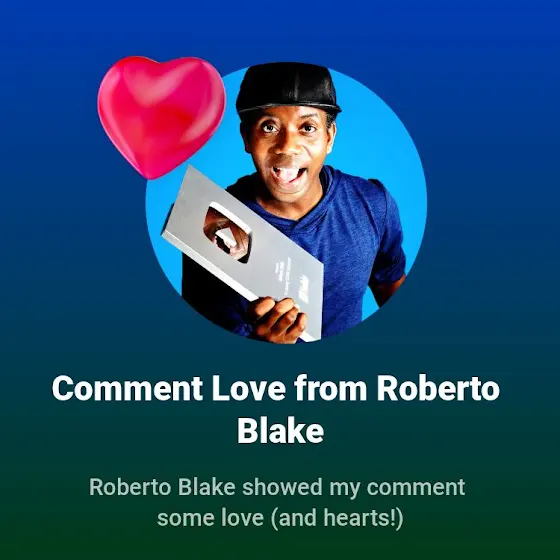Click the 'Roberto Blake showed my comment' subtitle
The image size is (560, 560).
277,488
